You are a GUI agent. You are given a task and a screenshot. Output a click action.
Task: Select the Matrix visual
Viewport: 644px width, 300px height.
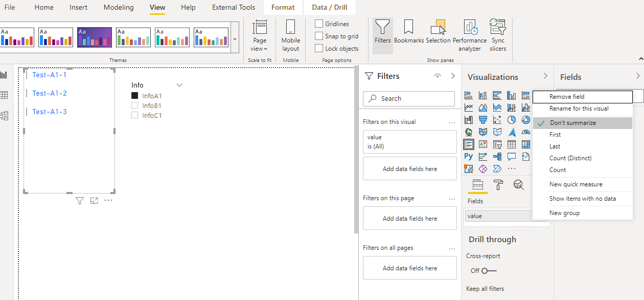click(526, 144)
